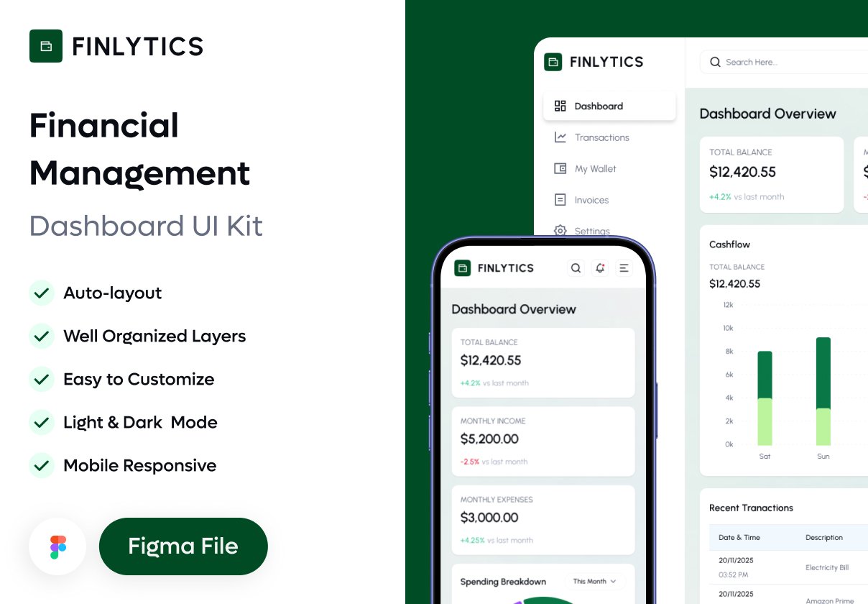
Task: Open My Wallet via its wallet icon
Action: (x=560, y=168)
